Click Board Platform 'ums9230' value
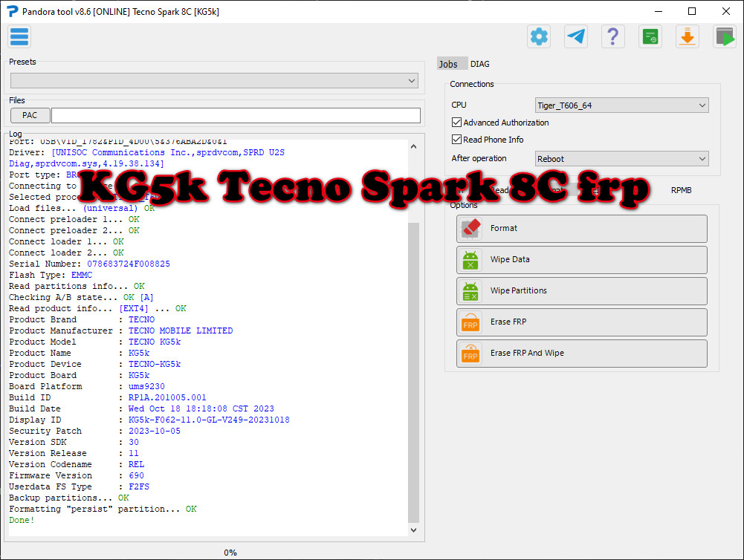The image size is (744, 560). (x=146, y=386)
